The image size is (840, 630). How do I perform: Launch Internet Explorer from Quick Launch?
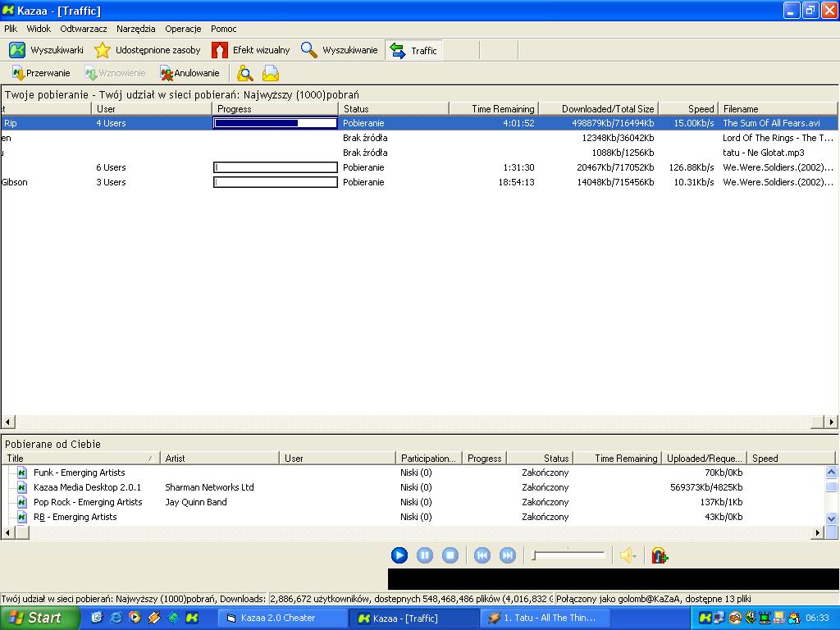click(116, 618)
